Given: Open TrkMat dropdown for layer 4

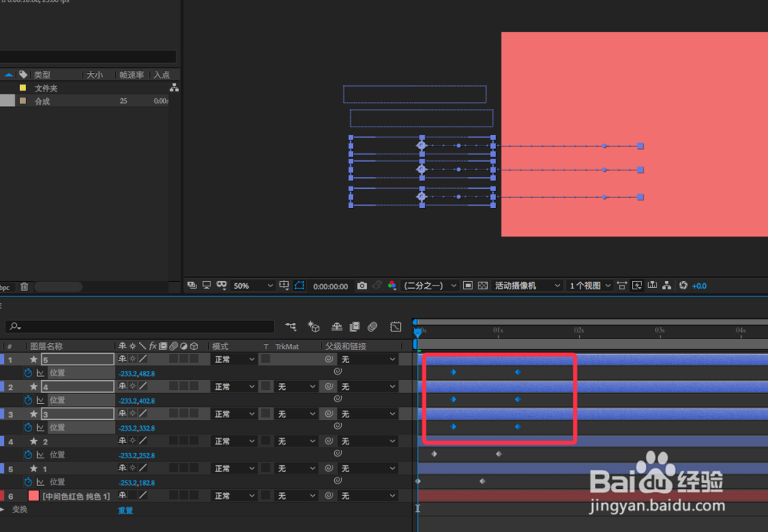Looking at the screenshot, I should [x=295, y=387].
